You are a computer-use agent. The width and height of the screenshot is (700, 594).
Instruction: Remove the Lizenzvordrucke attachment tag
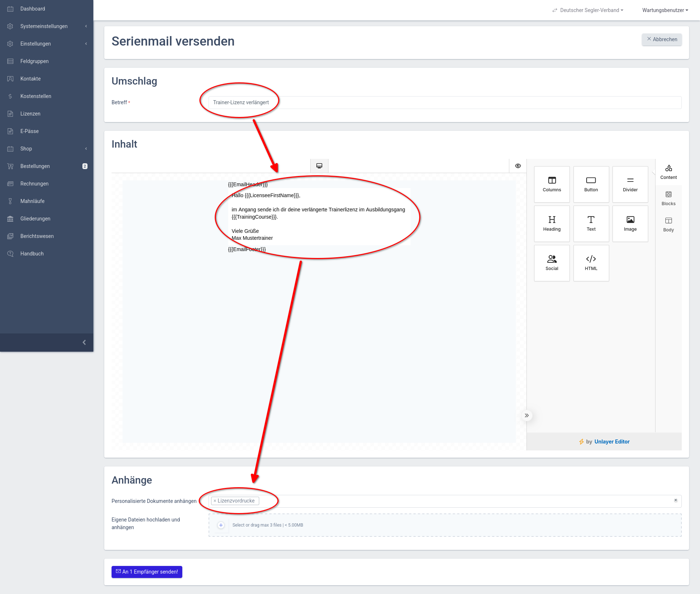(215, 501)
